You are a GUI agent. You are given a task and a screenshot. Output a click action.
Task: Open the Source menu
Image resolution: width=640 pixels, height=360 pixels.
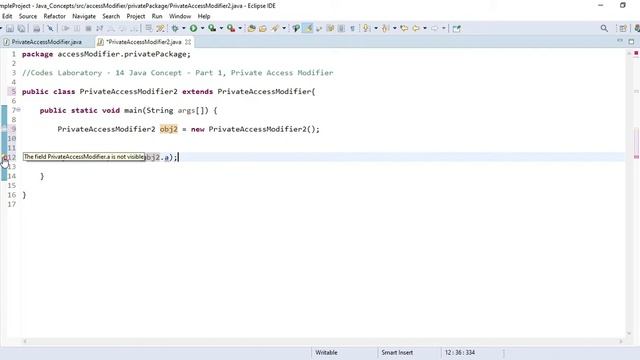[28, 16]
